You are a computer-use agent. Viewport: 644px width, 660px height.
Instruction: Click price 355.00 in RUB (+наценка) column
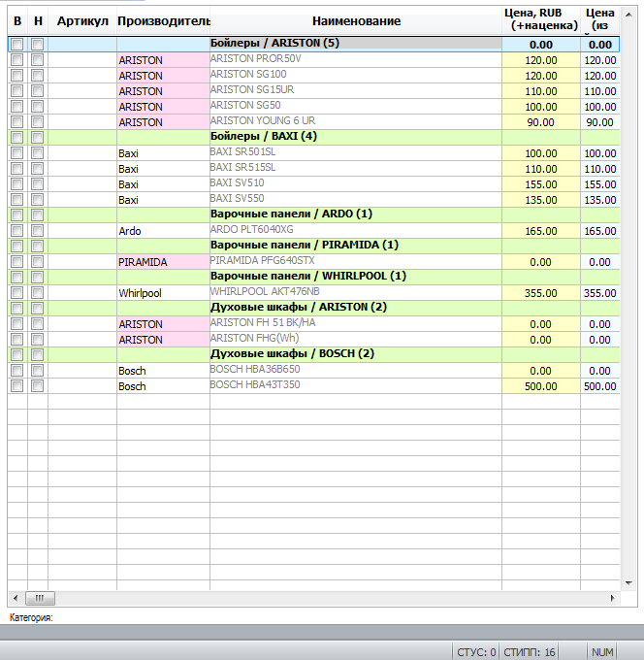[541, 293]
